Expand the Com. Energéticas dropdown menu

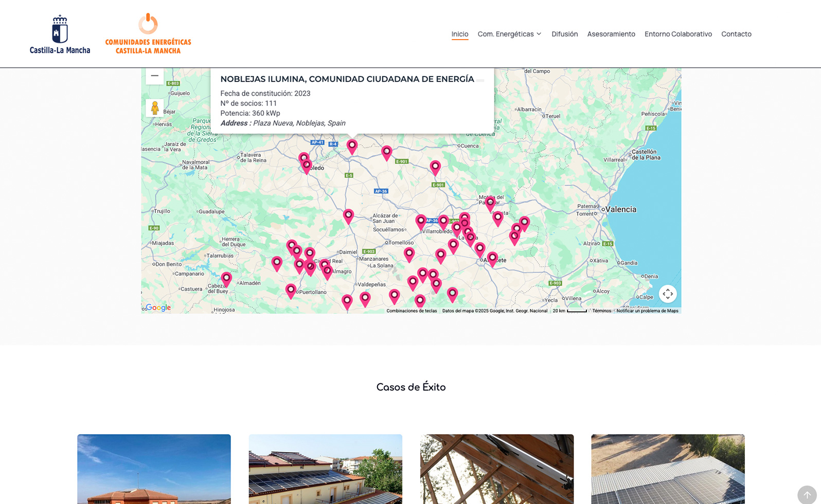point(509,34)
